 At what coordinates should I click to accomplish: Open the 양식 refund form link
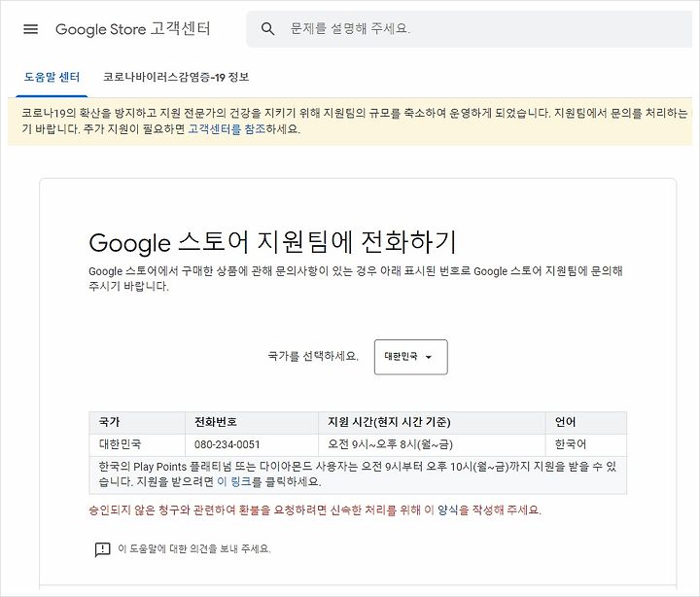pos(447,509)
